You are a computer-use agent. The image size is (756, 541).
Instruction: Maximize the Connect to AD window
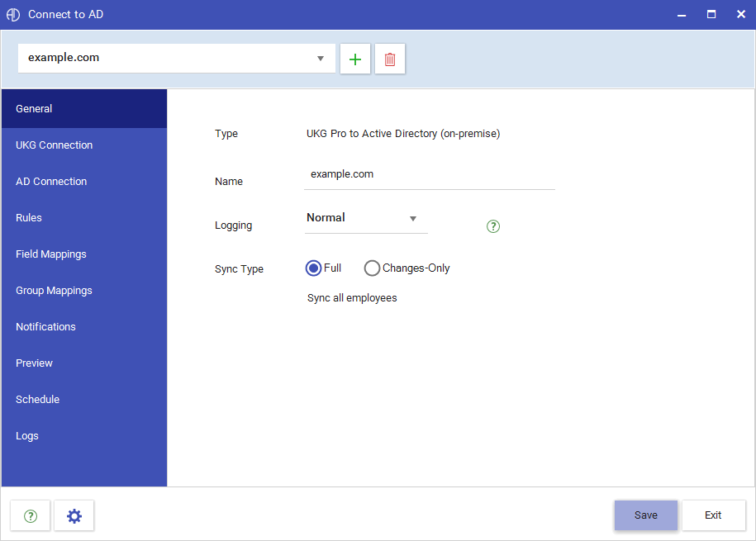click(711, 15)
